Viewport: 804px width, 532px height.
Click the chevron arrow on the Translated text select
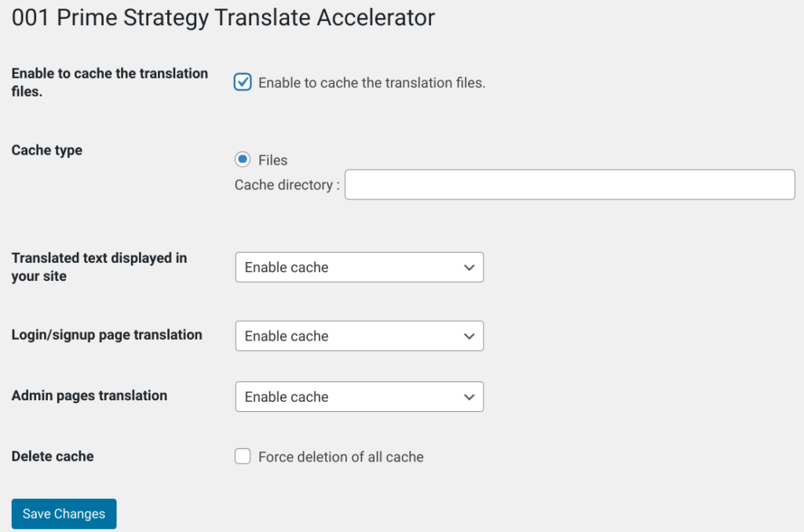pos(469,267)
